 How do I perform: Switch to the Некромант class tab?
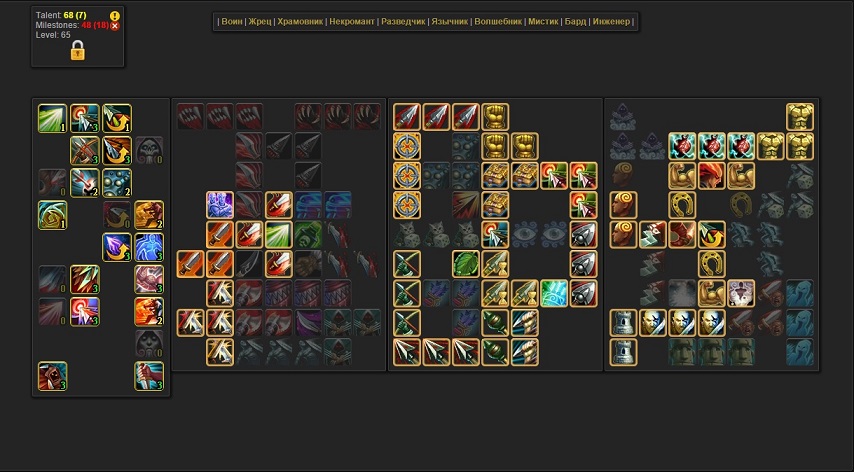[352, 21]
